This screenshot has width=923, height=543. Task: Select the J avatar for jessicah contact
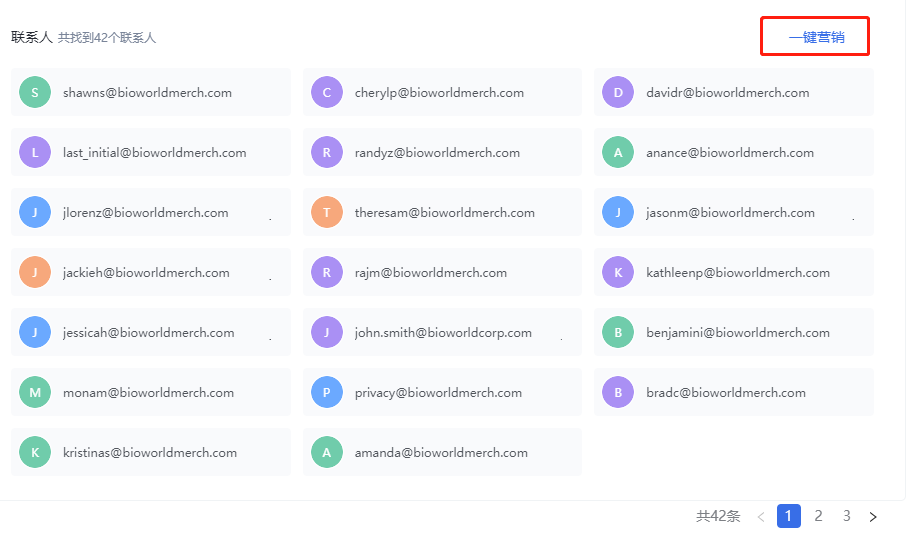coord(35,332)
